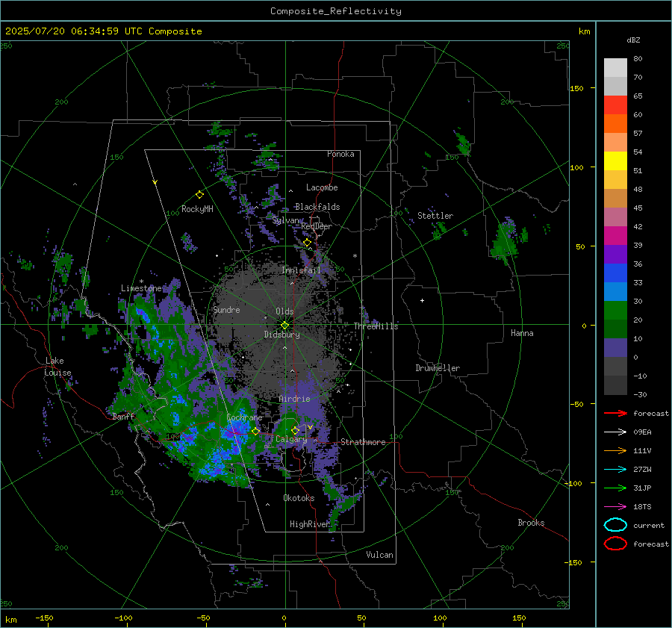This screenshot has height=628, width=672.
Task: Pick the bright green 30 dBZ swatch
Action: 615,310
